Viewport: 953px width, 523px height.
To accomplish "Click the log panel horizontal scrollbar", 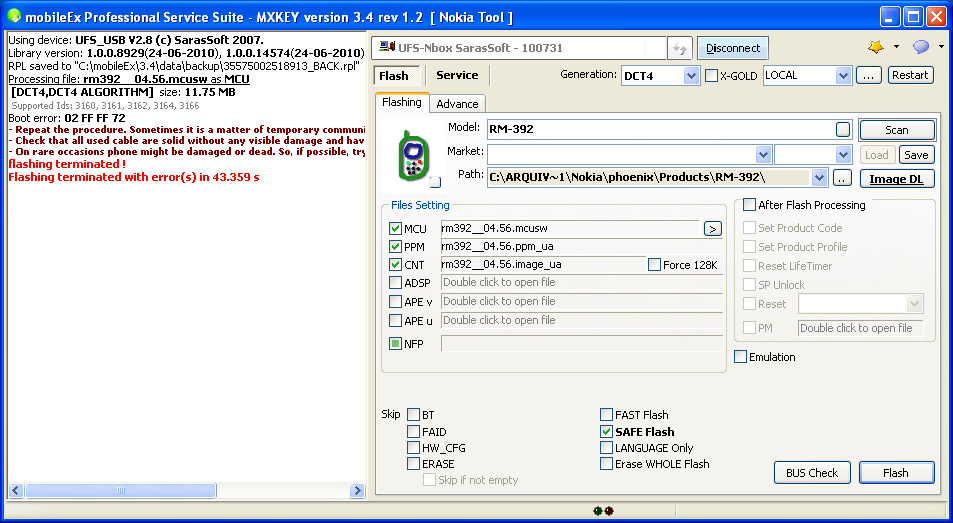I will click(185, 491).
